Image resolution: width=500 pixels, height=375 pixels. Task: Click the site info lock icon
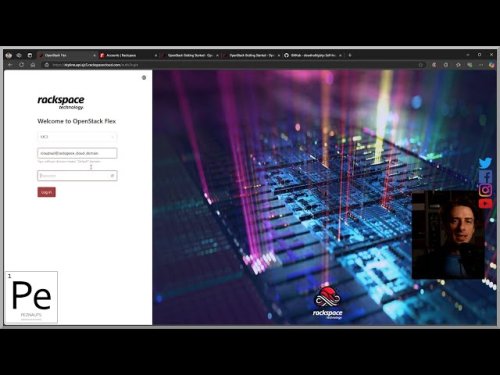(47, 65)
